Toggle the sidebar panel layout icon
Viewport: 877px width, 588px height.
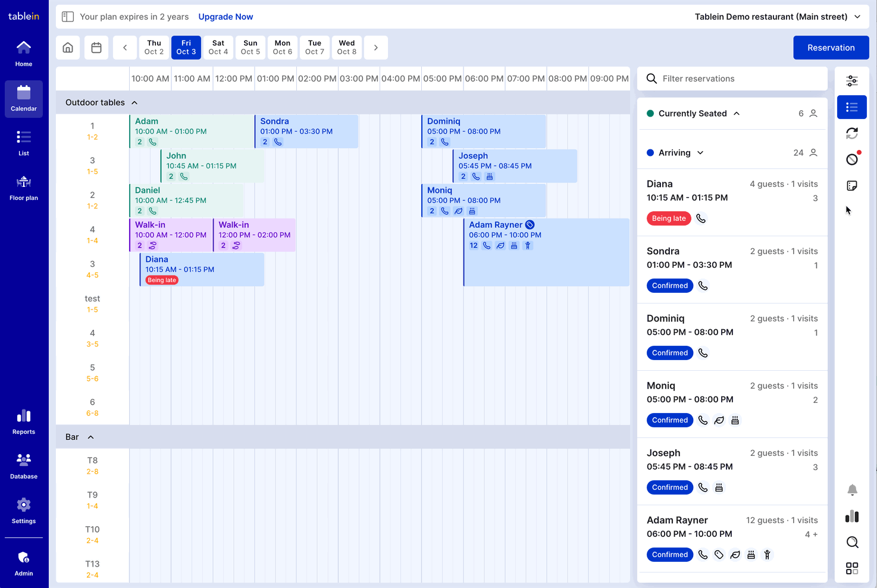coord(68,17)
